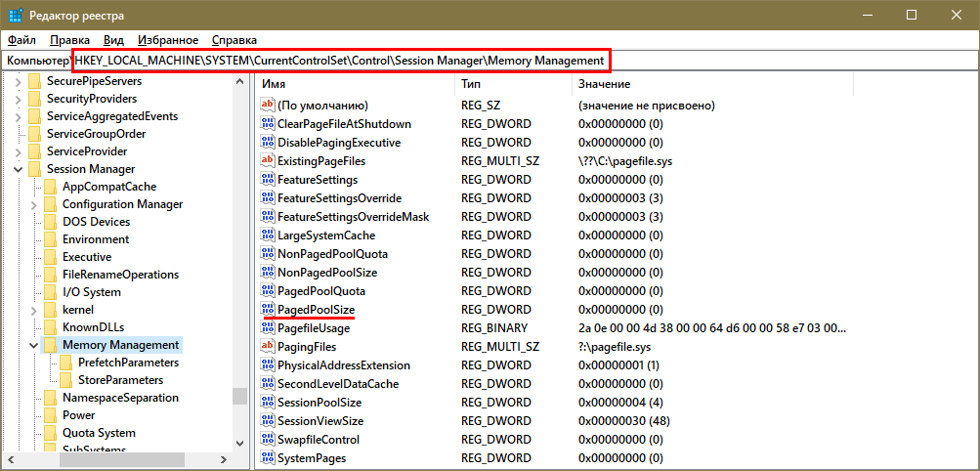Click the PrefetchParameters folder icon
This screenshot has width=980, height=471.
click(66, 363)
